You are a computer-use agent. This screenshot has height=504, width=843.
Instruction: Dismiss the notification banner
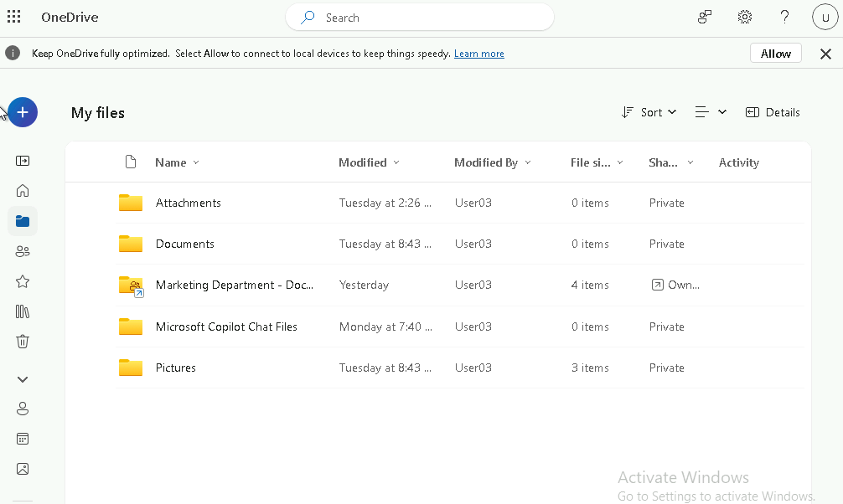[x=825, y=54]
